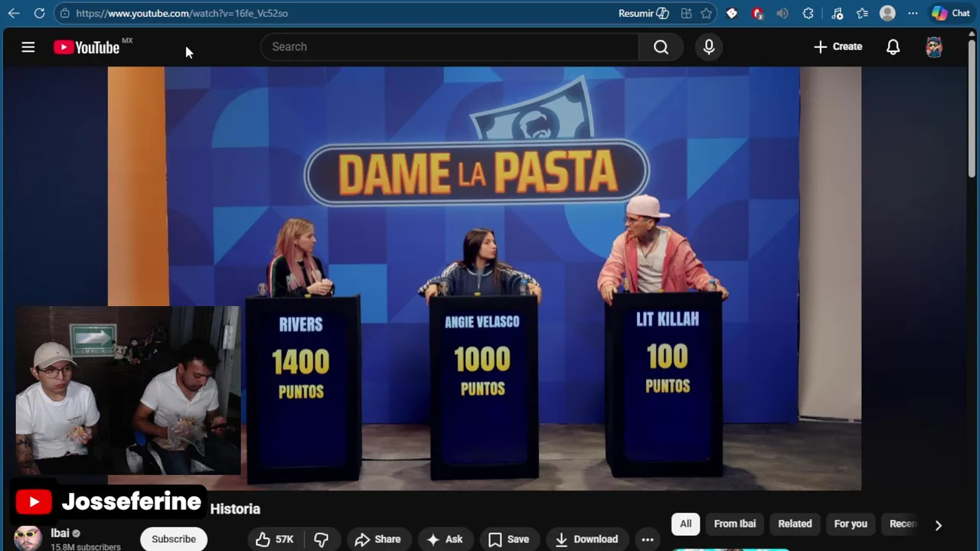Select the partly hidden Recently chip
This screenshot has width=980, height=551.
point(902,524)
